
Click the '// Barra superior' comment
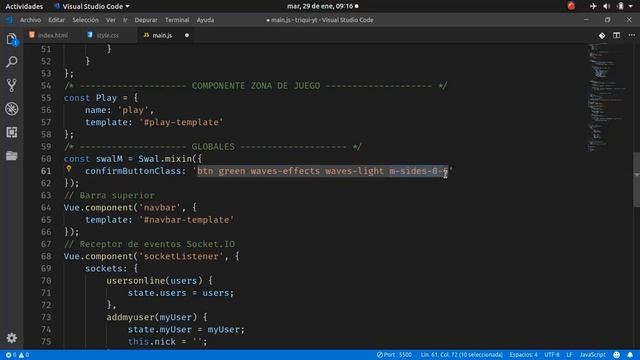pos(109,195)
